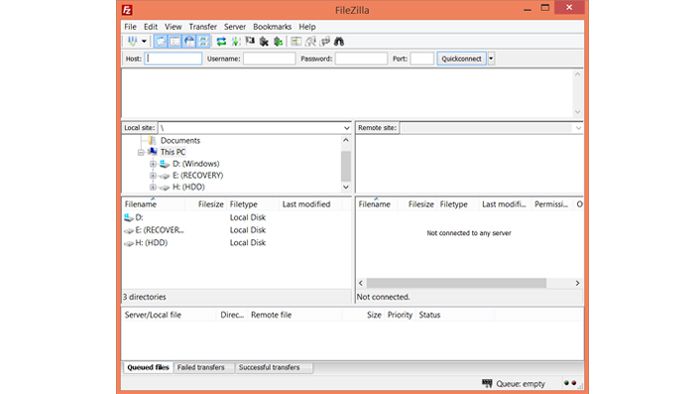Select D: row in local file list
700x394 pixels.
pyautogui.click(x=237, y=217)
